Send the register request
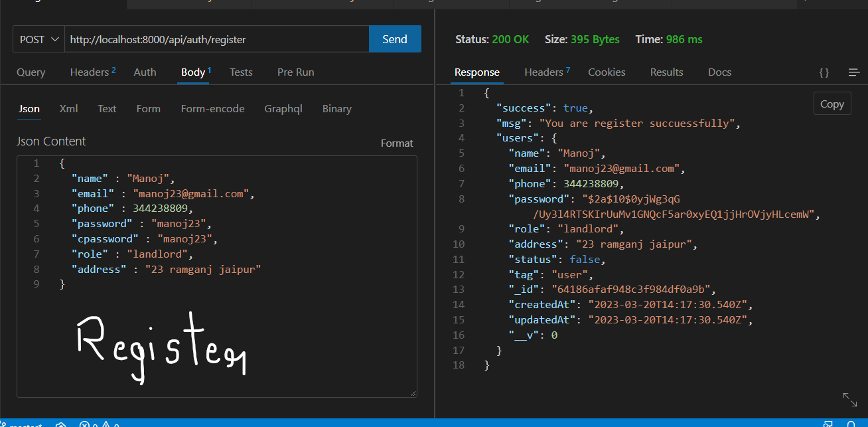868x427 pixels. pyautogui.click(x=395, y=39)
